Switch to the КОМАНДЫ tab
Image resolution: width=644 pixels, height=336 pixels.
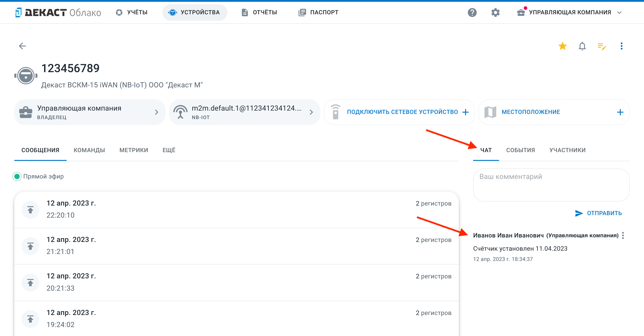pyautogui.click(x=89, y=150)
